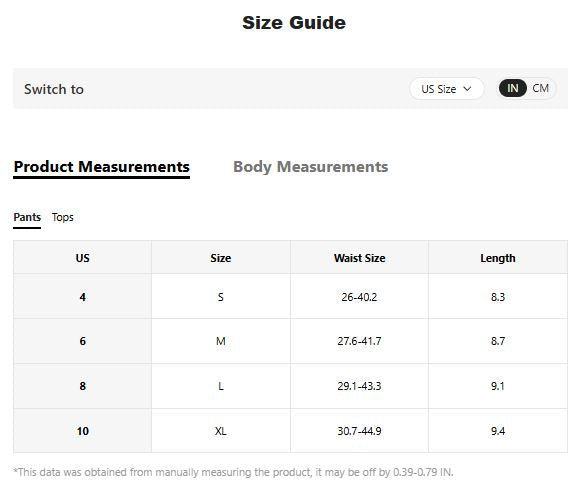Click waist value 30.7-44.9
The image size is (582, 486).
[359, 431]
